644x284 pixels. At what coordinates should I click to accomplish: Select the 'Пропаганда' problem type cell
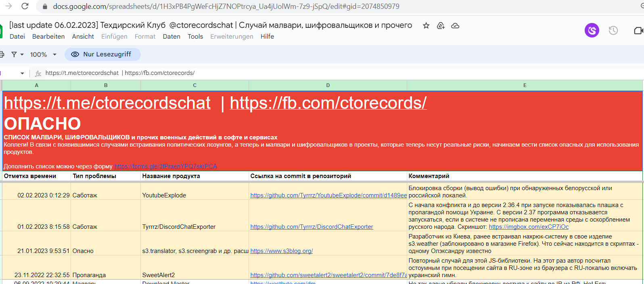coord(106,267)
